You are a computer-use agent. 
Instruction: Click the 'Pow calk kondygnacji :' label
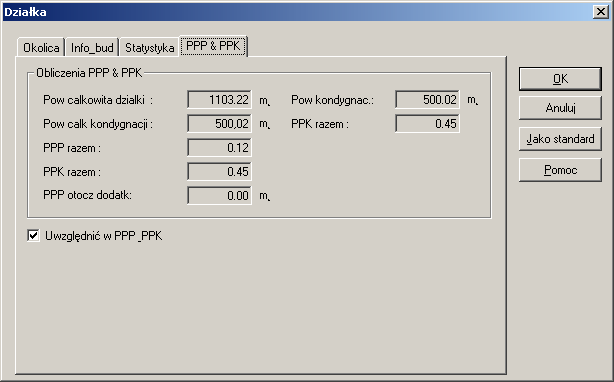coord(98,124)
